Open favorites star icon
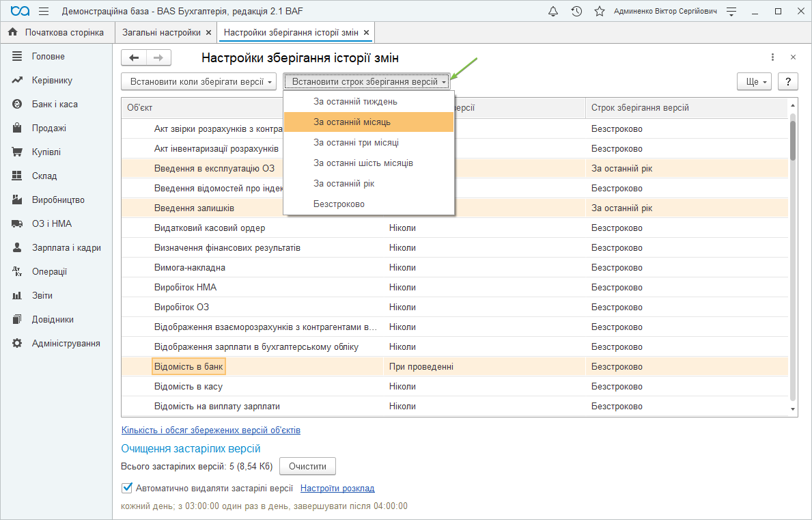The width and height of the screenshot is (812, 520). 599,12
